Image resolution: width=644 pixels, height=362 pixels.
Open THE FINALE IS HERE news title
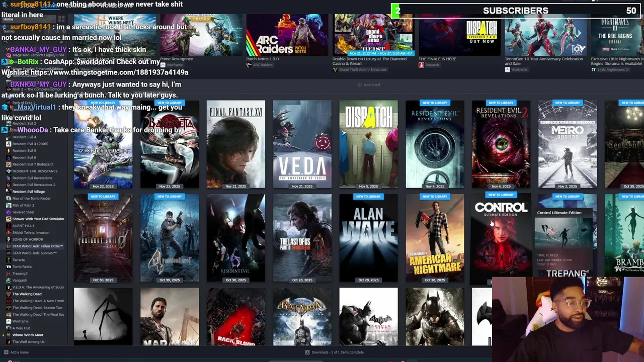(x=437, y=59)
